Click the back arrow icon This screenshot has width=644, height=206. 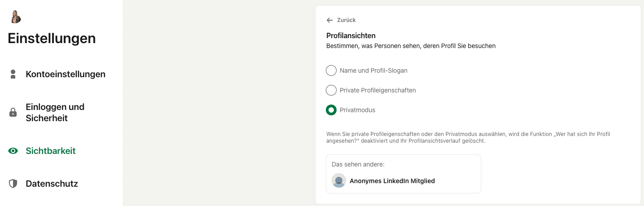(330, 20)
